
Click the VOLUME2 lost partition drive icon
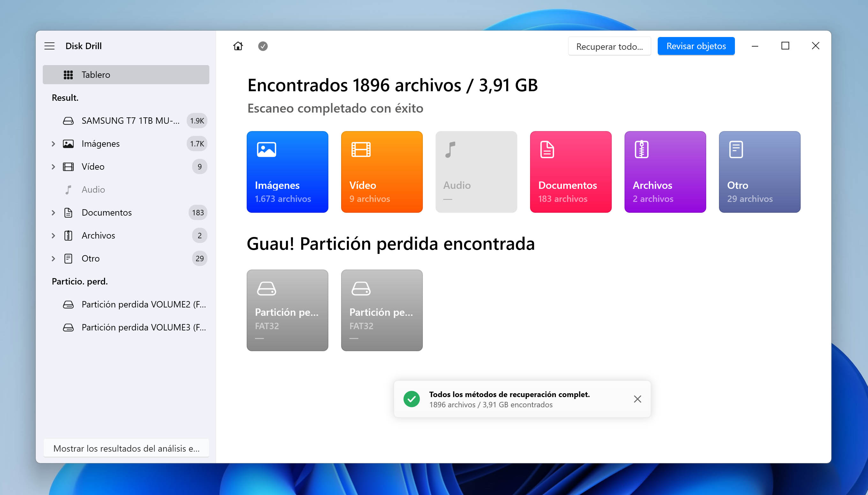(x=68, y=305)
